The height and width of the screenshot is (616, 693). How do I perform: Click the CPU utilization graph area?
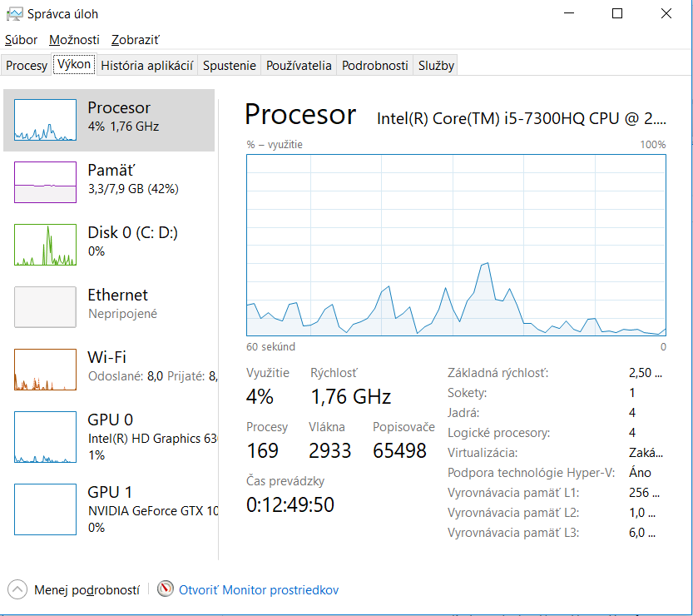click(x=456, y=245)
